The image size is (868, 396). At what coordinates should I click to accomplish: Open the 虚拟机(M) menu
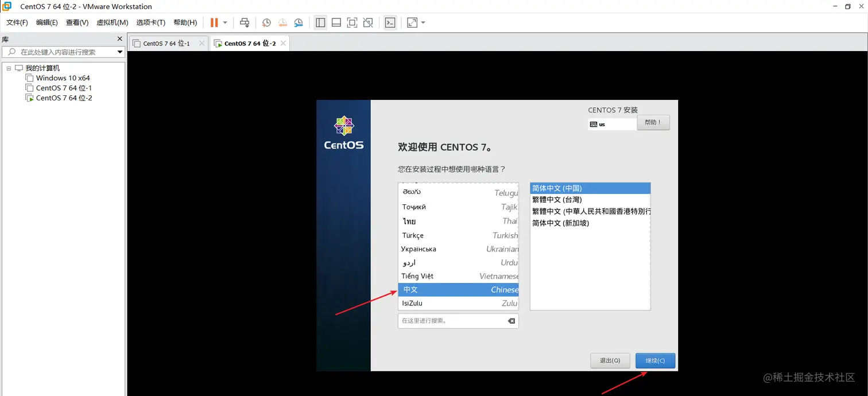tap(112, 22)
